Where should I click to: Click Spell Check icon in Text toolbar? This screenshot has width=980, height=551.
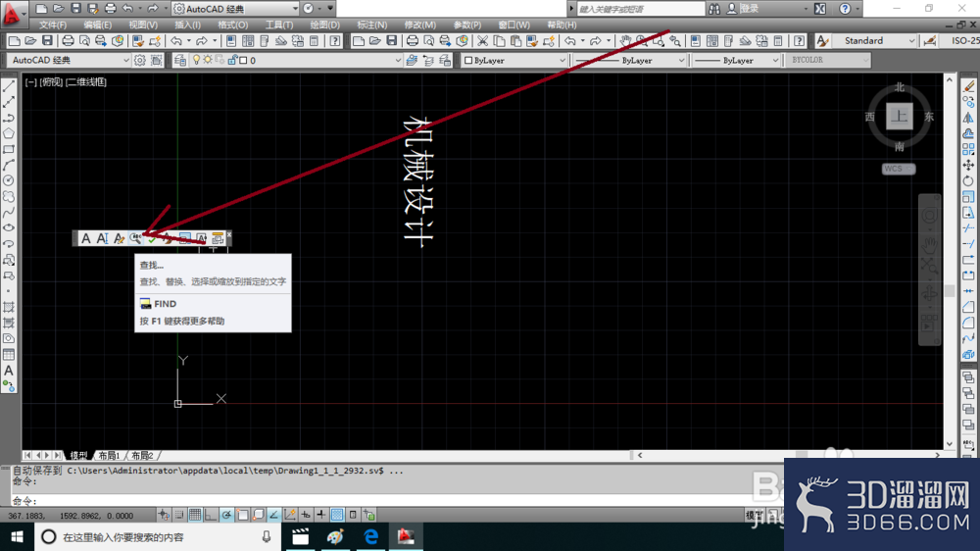pyautogui.click(x=152, y=238)
